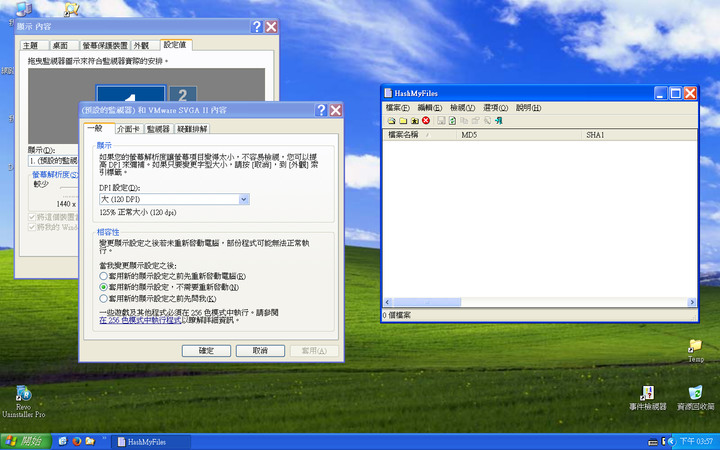Click left arrow of HashMyFiles horizontal scrollbar
The width and height of the screenshot is (720, 450).
tap(388, 302)
